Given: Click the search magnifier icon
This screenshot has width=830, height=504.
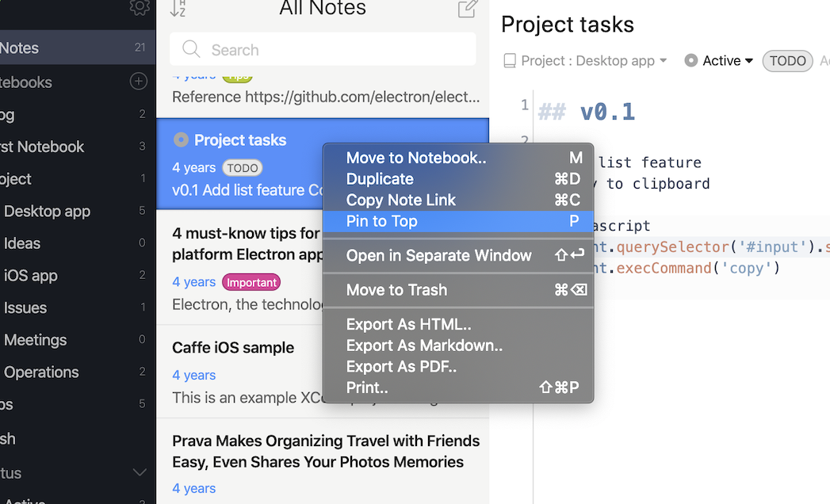Looking at the screenshot, I should pyautogui.click(x=191, y=50).
